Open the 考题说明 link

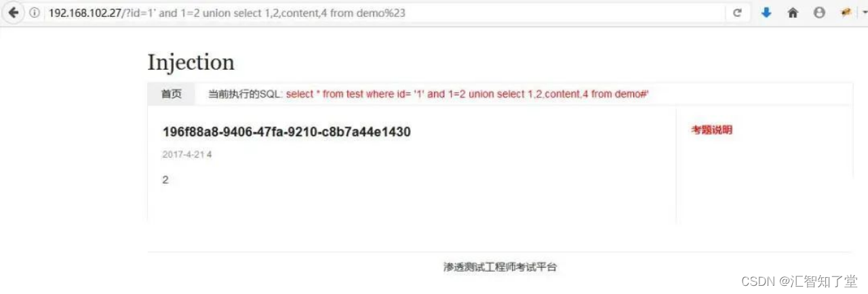point(711,130)
